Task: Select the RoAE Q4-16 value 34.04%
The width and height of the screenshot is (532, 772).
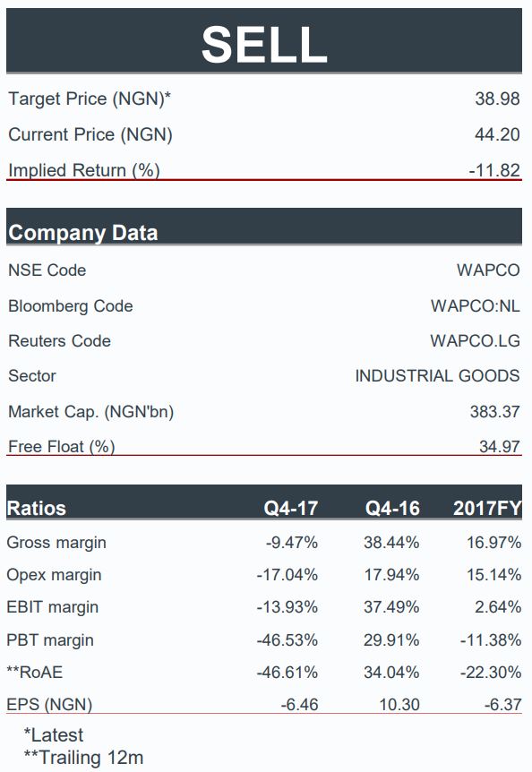Action: coord(391,672)
